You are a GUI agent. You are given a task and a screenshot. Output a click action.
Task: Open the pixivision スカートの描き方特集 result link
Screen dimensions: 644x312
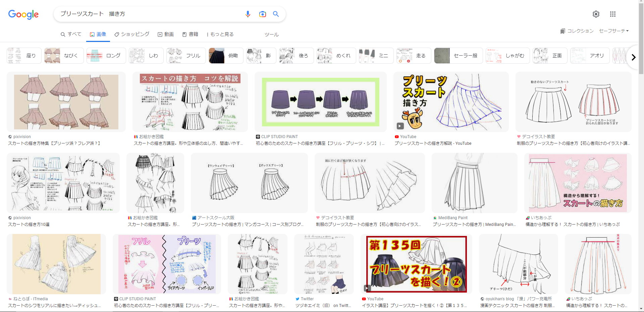[54, 143]
